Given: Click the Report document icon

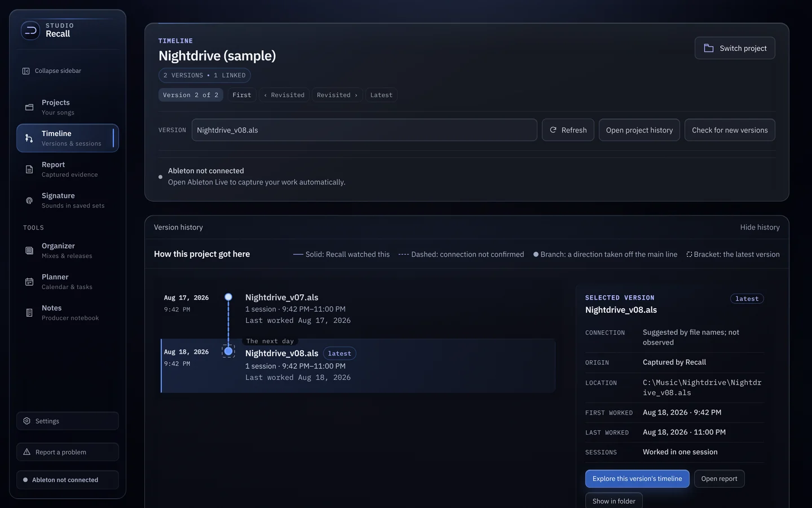Looking at the screenshot, I should [29, 169].
